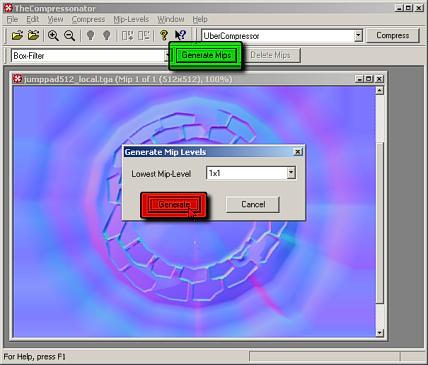
Task: Click the texture window's scroll down arrow
Action: pyautogui.click(x=379, y=333)
